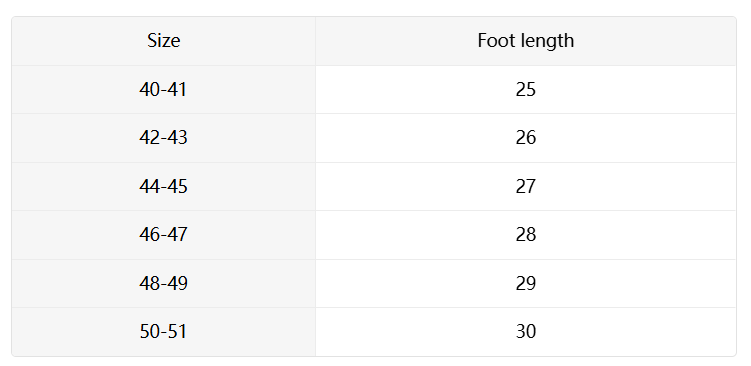Click foot length value 27
This screenshot has height=366, width=751.
click(525, 186)
